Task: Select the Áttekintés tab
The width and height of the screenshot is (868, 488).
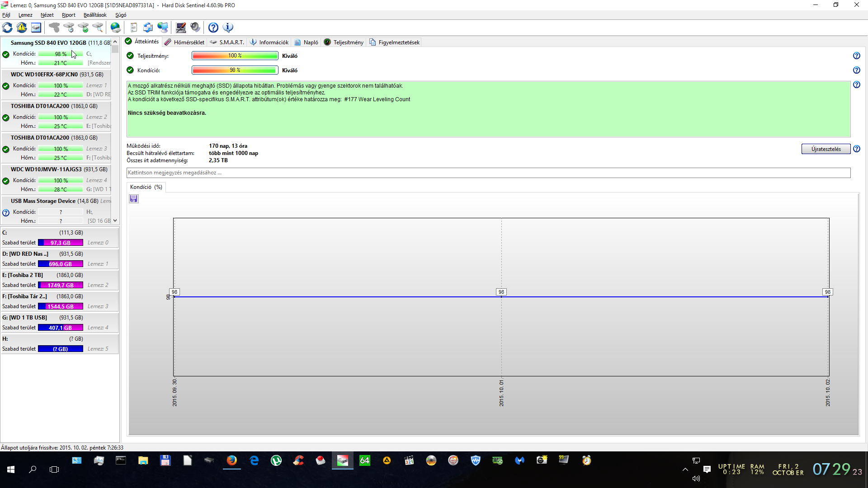Action: tap(142, 41)
